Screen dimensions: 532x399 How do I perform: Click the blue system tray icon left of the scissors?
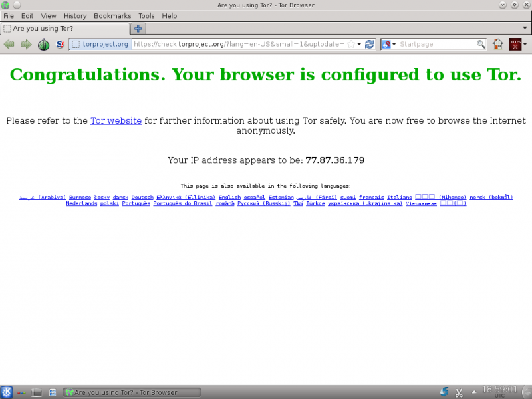tap(444, 392)
